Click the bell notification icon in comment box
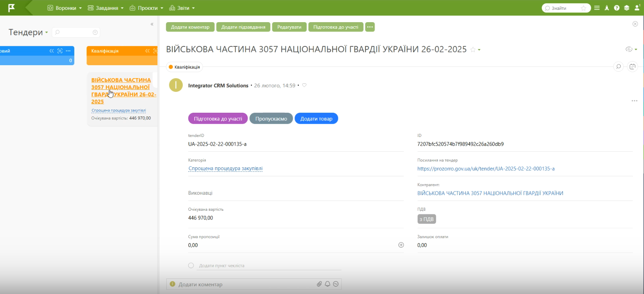Screen dimensions: 644x294 (x=327, y=284)
